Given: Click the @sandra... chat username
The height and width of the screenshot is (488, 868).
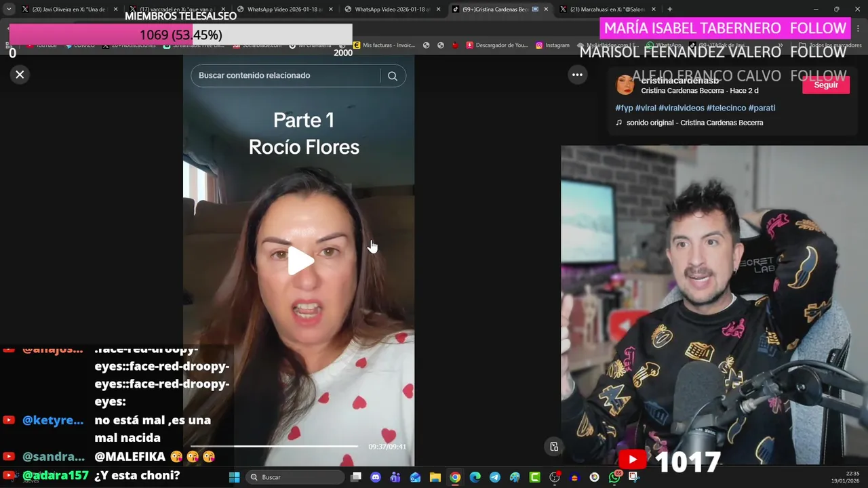Looking at the screenshot, I should click(x=54, y=457).
